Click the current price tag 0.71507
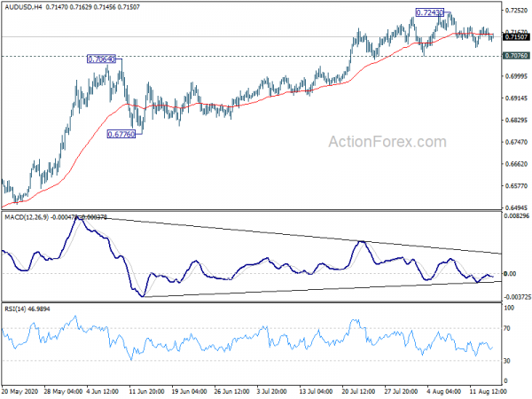The width and height of the screenshot is (532, 399). (x=516, y=36)
